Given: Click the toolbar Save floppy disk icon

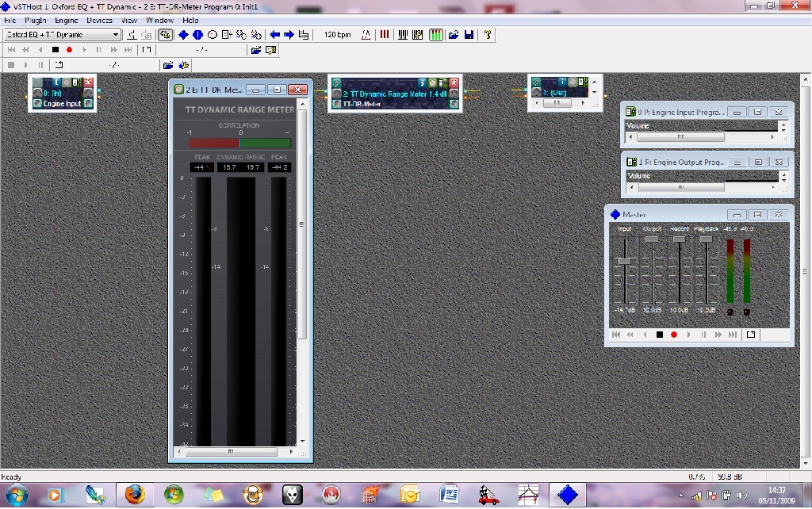Looking at the screenshot, I should [469, 35].
